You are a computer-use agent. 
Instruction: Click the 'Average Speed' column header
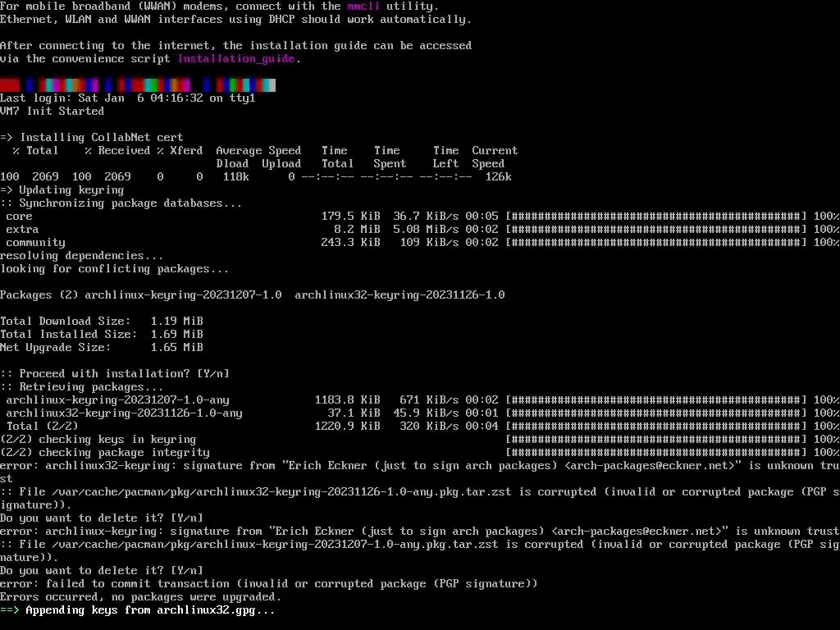(x=258, y=151)
